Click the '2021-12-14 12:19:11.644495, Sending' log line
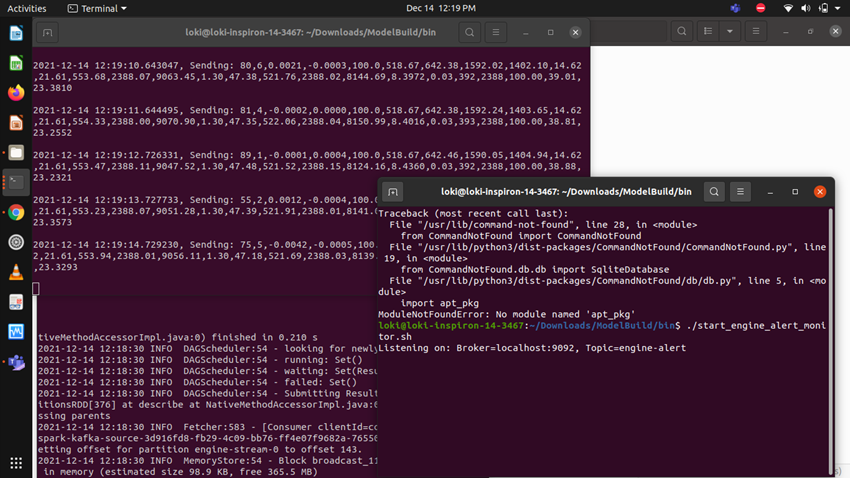Viewport: 850px width, 478px height. 307,111
